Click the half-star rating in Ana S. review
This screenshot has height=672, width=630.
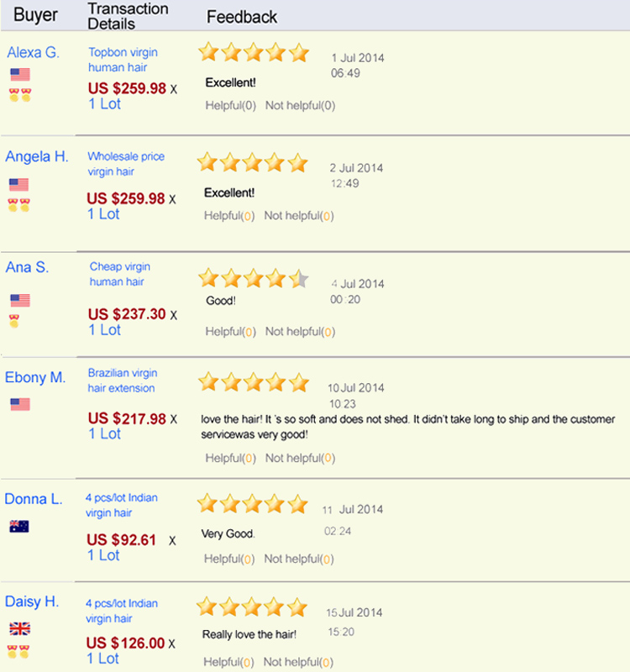point(299,279)
